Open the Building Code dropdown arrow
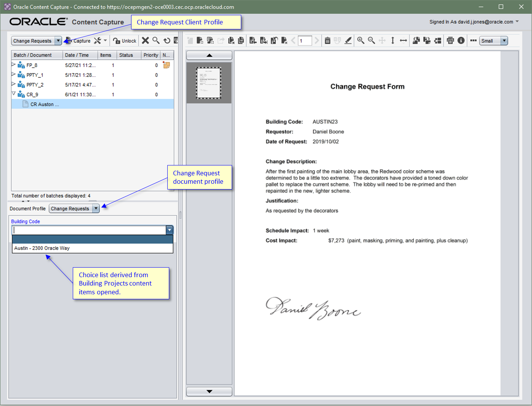 pos(169,230)
